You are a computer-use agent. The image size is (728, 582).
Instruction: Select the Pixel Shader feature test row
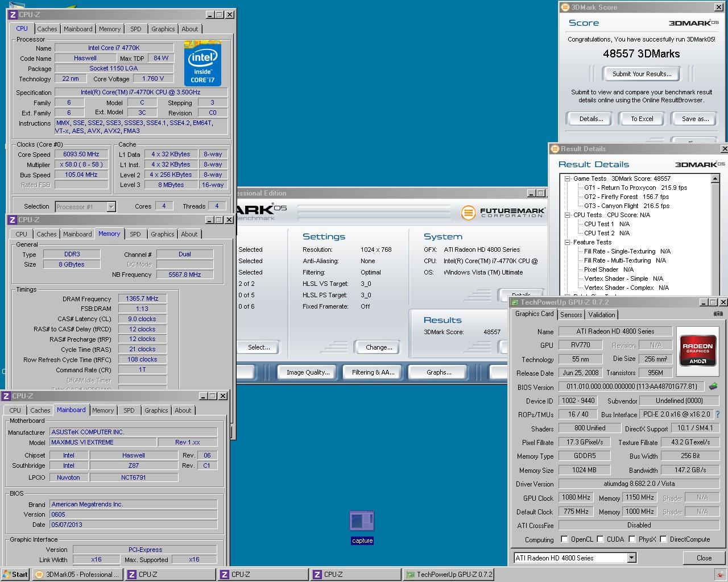pos(608,269)
